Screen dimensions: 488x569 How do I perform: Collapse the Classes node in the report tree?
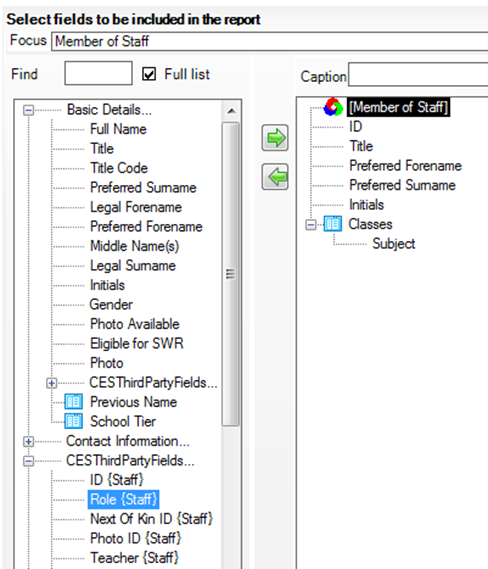tap(311, 225)
